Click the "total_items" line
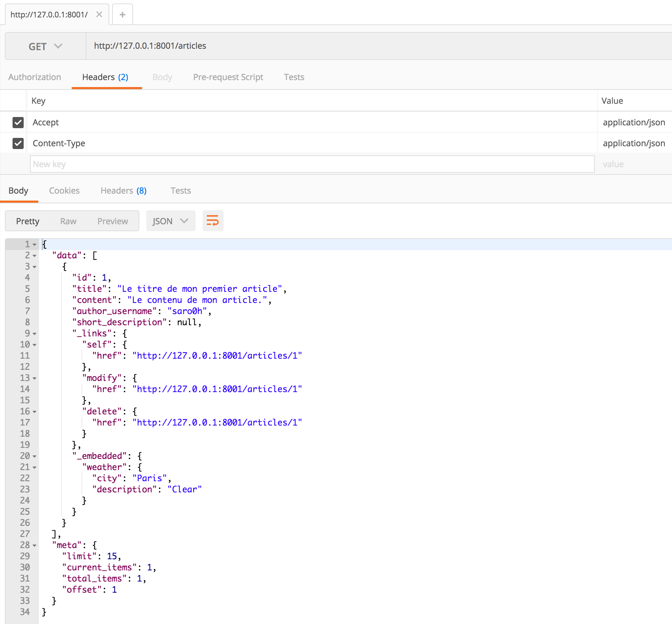 104,578
